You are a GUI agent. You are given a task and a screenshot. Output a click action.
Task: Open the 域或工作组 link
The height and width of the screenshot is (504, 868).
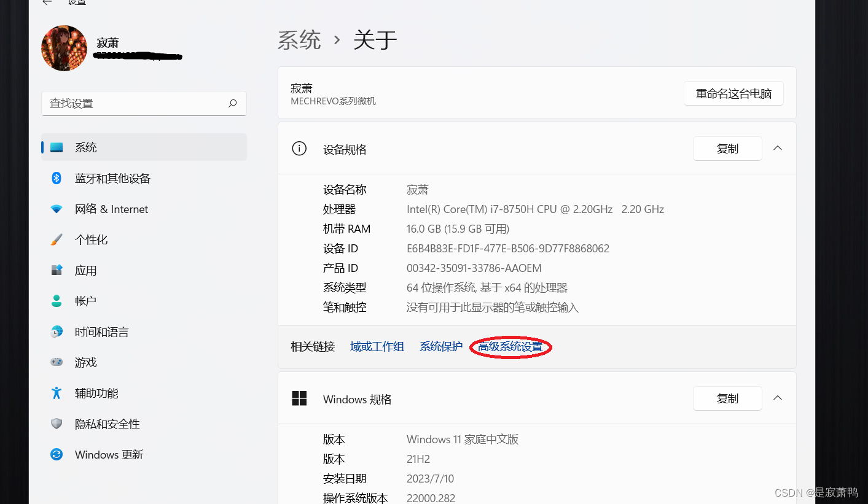click(377, 347)
